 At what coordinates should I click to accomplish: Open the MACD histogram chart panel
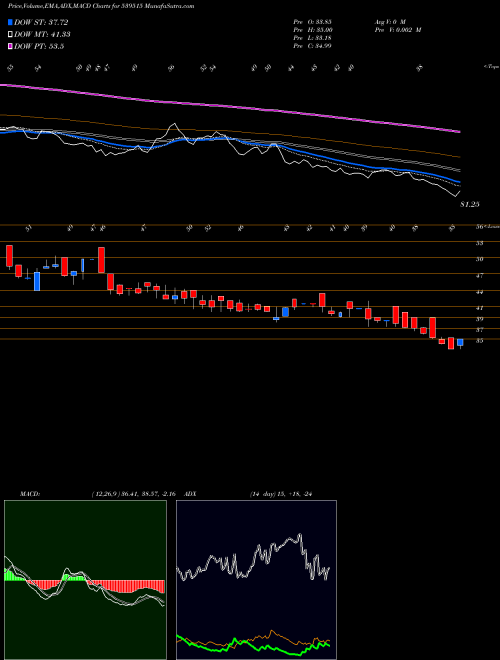(85, 580)
